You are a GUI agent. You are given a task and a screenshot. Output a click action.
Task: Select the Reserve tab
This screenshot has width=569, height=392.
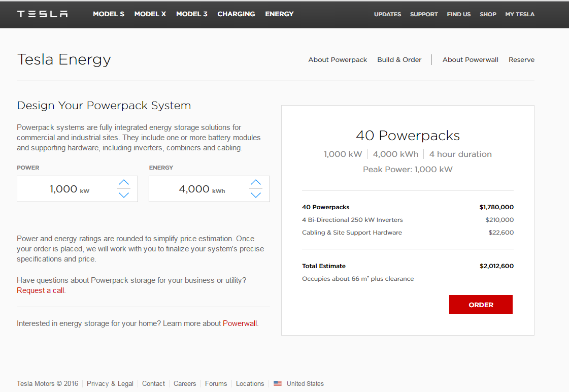click(x=521, y=59)
